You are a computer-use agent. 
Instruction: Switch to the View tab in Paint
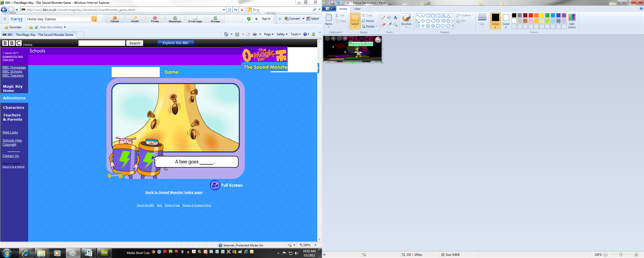click(x=357, y=9)
